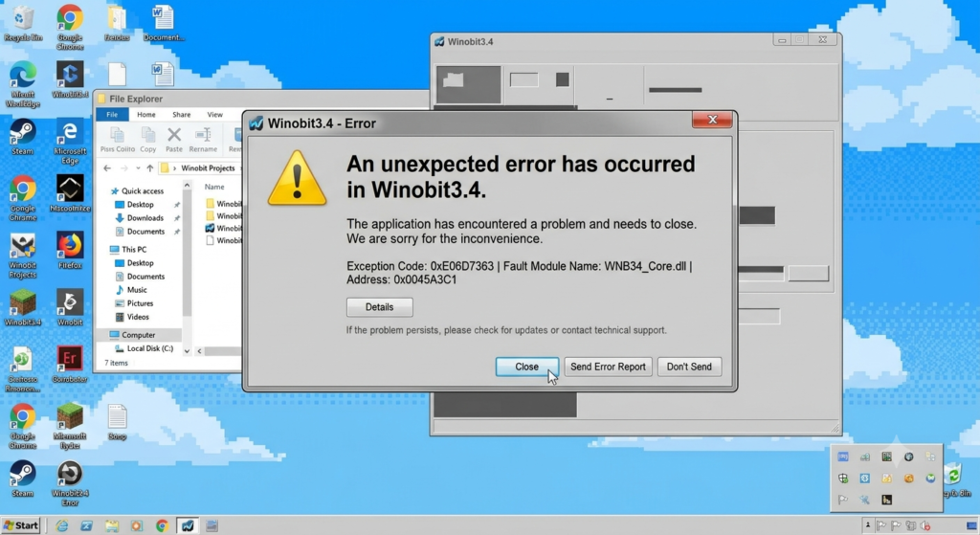Select Winobit application file in file list
The image size is (980, 535).
(223, 228)
